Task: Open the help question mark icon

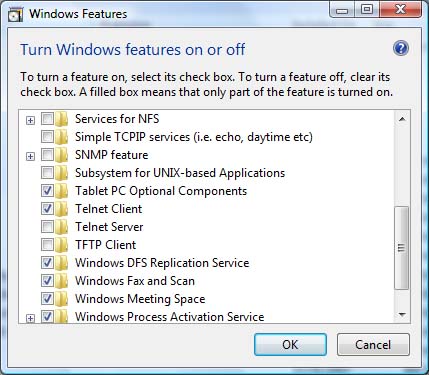Action: pyautogui.click(x=401, y=49)
